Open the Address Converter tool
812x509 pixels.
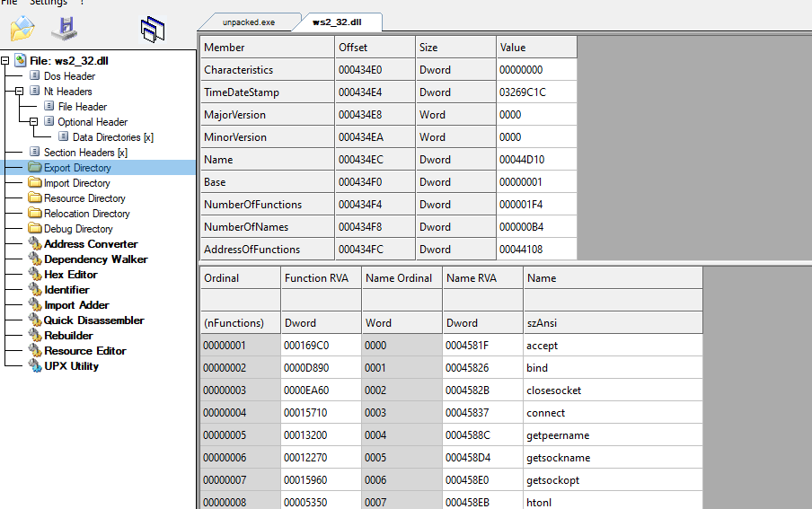pos(91,244)
